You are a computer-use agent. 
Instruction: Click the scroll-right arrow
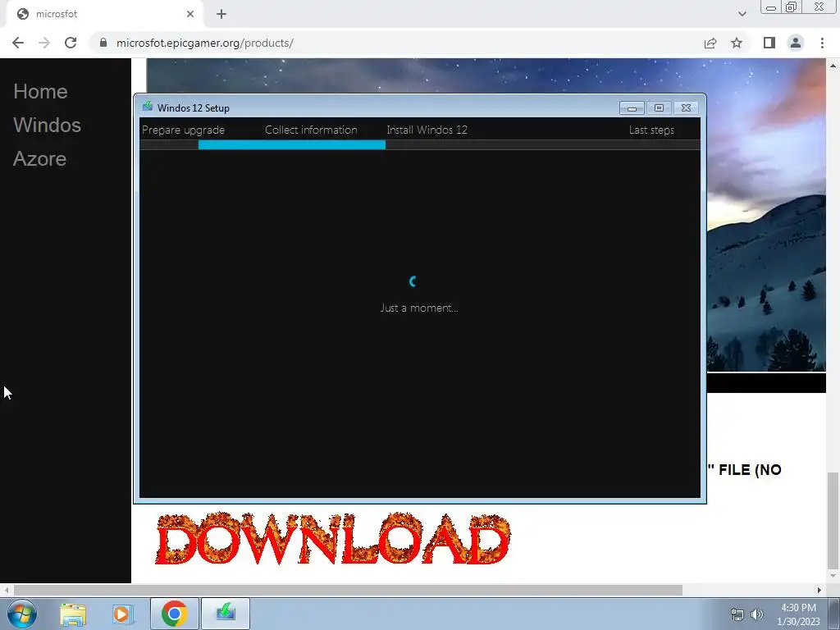[x=819, y=591]
